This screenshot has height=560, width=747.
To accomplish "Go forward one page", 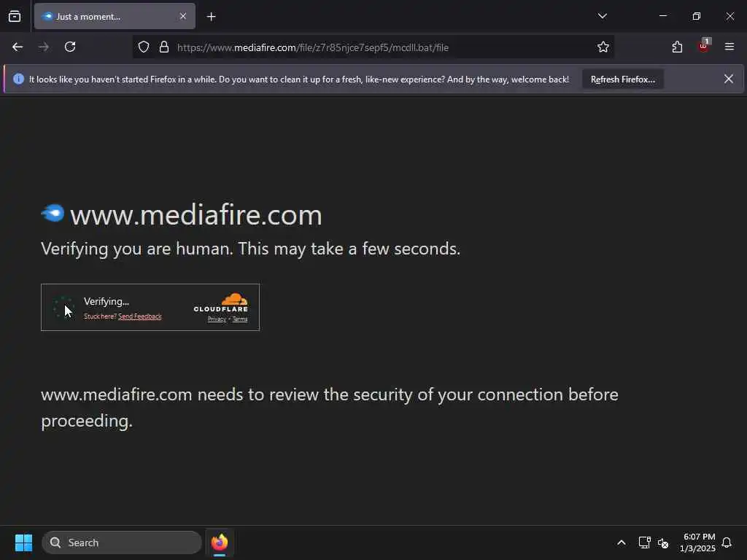I will [x=44, y=47].
